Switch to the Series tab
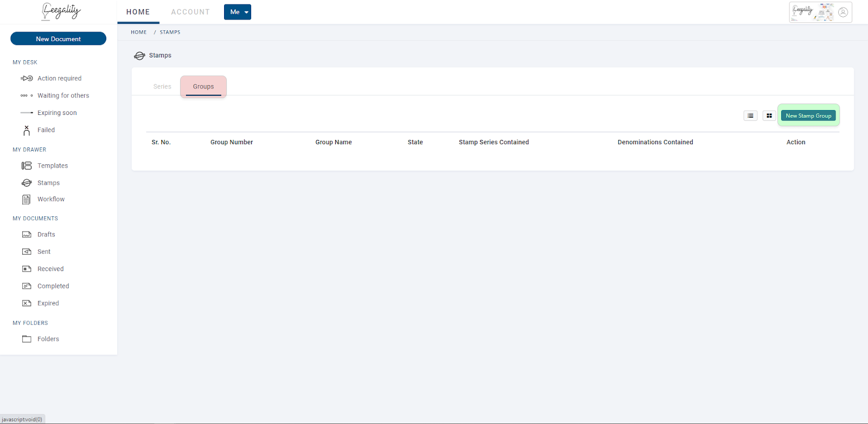 coord(162,87)
